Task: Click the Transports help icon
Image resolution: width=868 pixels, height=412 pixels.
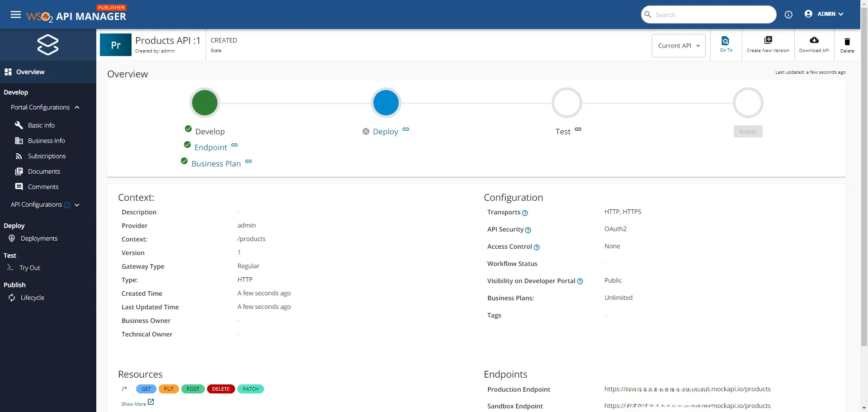Action: (x=525, y=213)
